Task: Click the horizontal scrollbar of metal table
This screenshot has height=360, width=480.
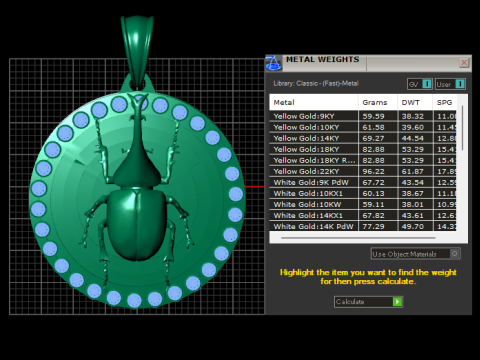Action: pyautogui.click(x=358, y=238)
